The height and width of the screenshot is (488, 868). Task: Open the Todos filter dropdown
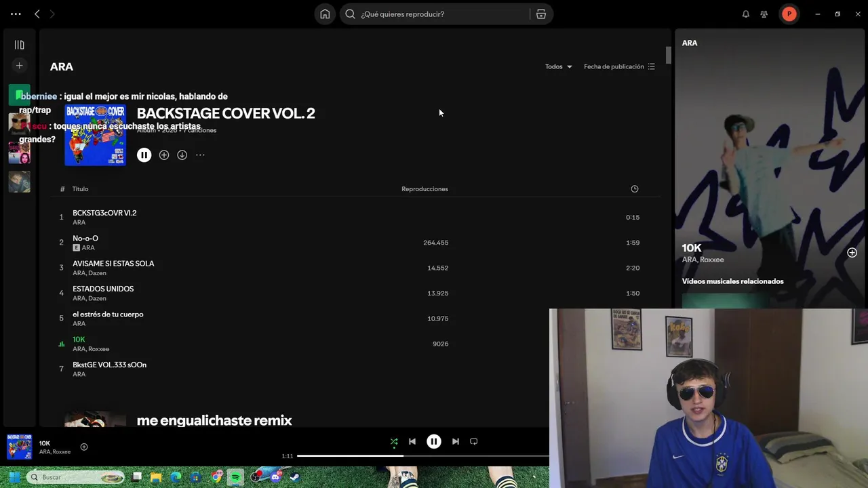coord(558,66)
